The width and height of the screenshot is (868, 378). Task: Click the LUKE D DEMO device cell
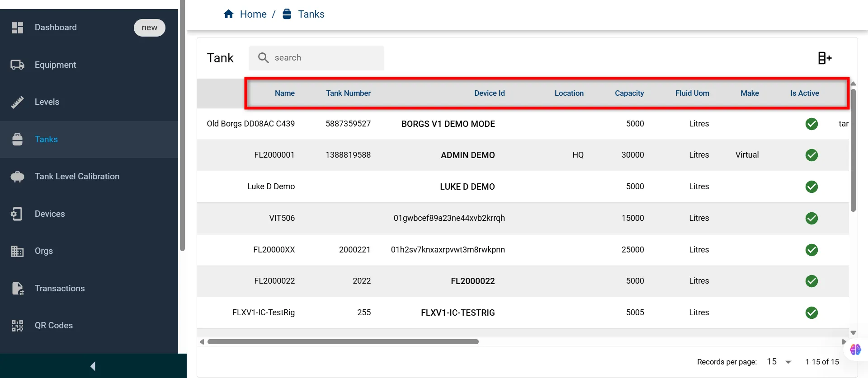(467, 187)
